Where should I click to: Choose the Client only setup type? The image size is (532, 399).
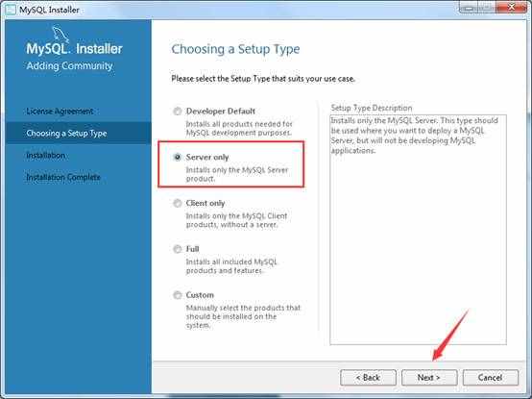click(x=178, y=203)
